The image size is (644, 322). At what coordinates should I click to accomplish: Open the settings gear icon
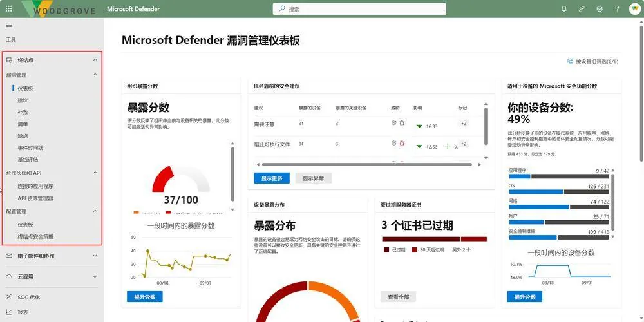point(599,8)
